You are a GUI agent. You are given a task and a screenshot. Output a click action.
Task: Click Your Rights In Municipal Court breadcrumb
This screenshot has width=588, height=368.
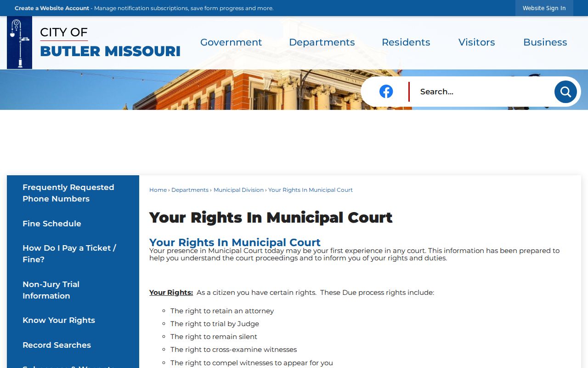(311, 190)
